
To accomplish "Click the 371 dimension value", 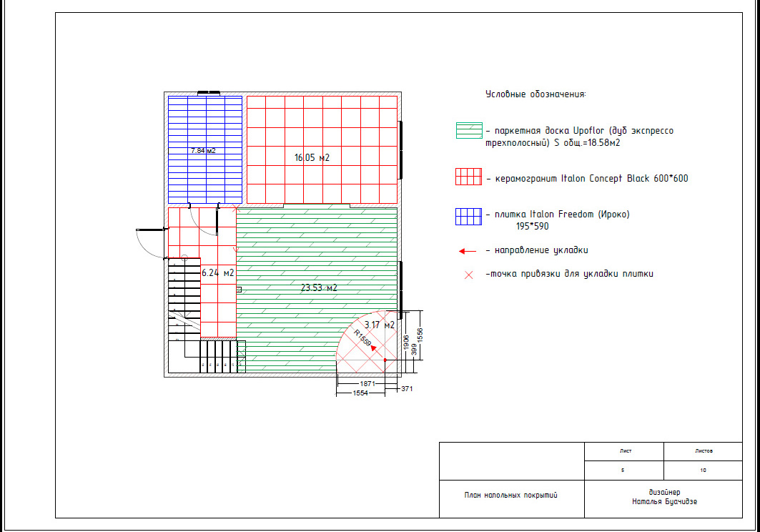I will tap(407, 388).
